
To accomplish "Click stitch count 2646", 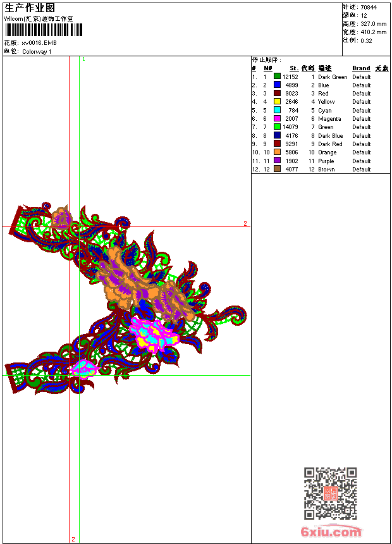I will click(x=291, y=102).
